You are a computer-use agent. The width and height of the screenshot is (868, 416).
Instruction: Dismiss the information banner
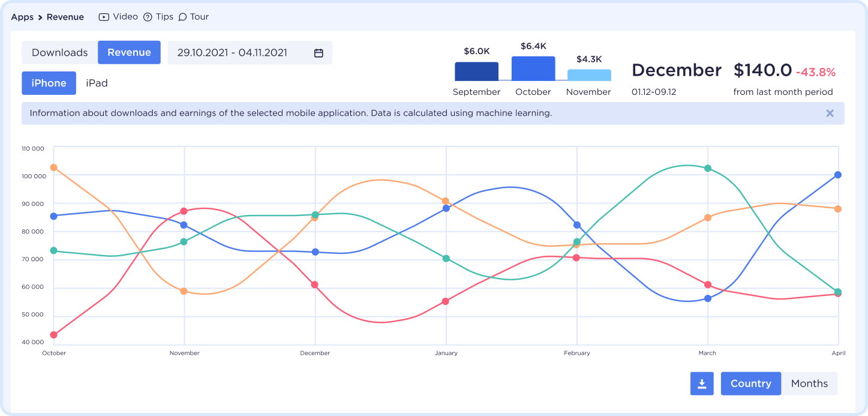[830, 113]
